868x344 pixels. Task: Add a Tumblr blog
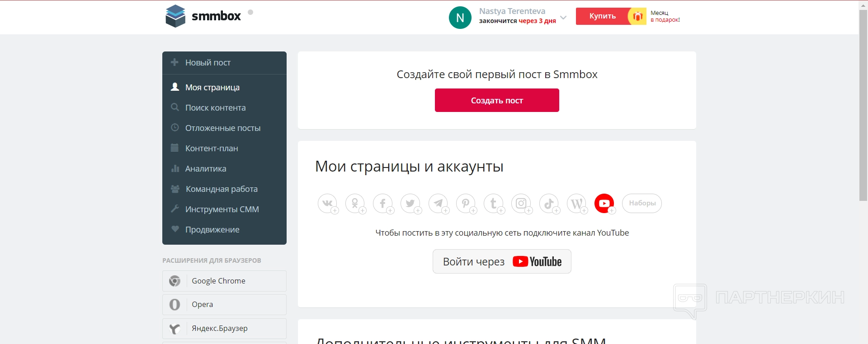click(494, 204)
